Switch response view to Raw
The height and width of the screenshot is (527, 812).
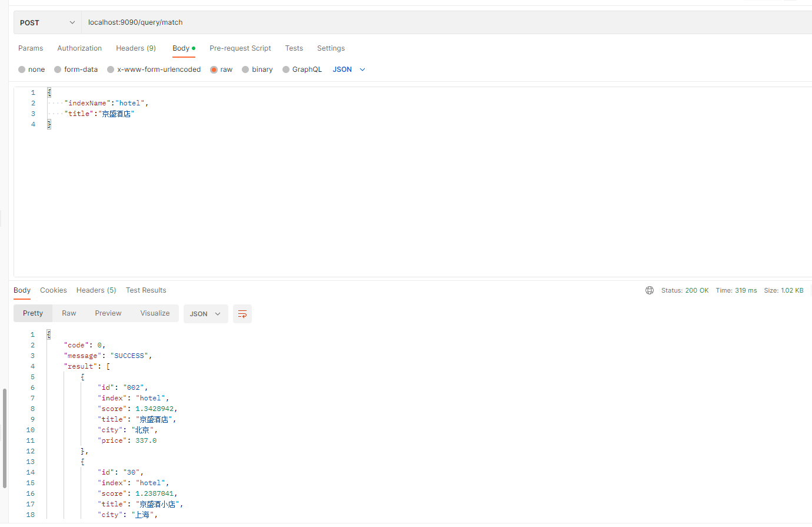[x=69, y=313]
